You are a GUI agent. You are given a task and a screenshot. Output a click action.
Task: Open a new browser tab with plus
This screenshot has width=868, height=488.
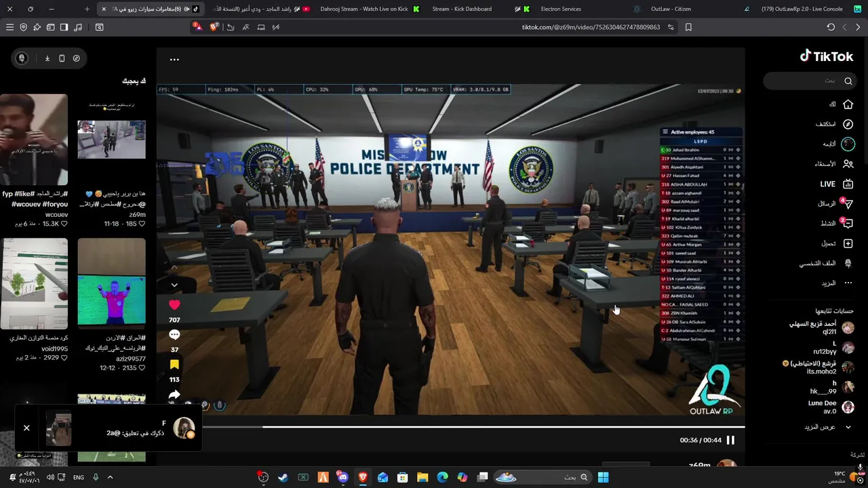(87, 9)
